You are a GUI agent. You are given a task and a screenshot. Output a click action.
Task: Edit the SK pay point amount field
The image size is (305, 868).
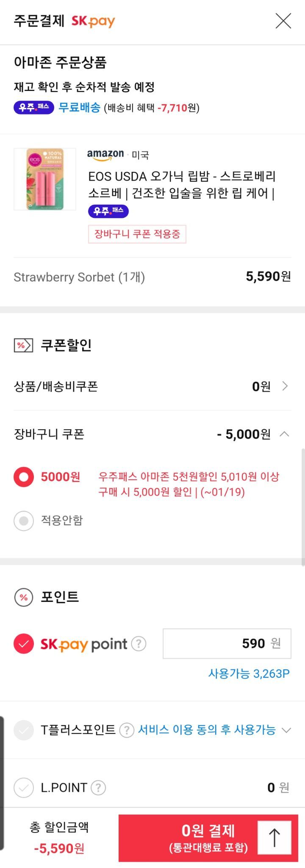(x=227, y=644)
